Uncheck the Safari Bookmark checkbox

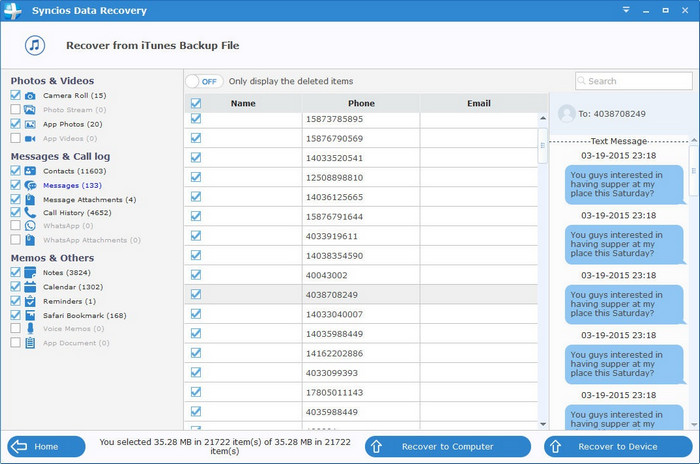click(x=15, y=315)
